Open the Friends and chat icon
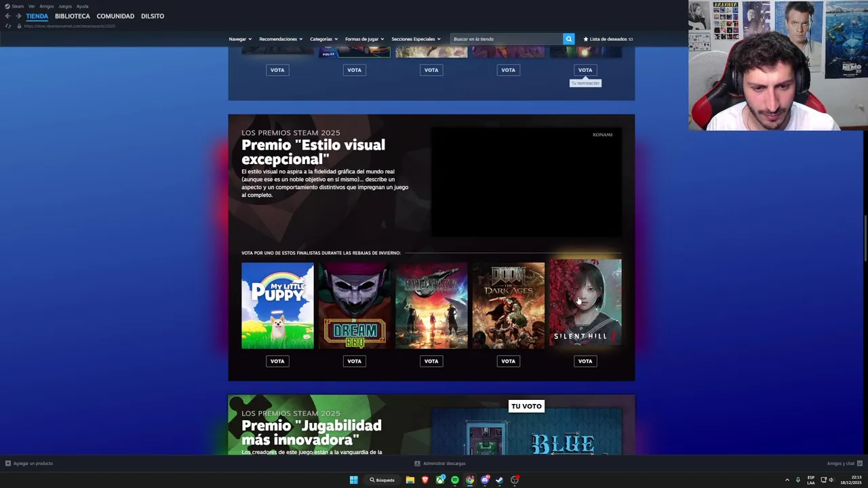Screen dimensions: 868x488 (x=860, y=464)
